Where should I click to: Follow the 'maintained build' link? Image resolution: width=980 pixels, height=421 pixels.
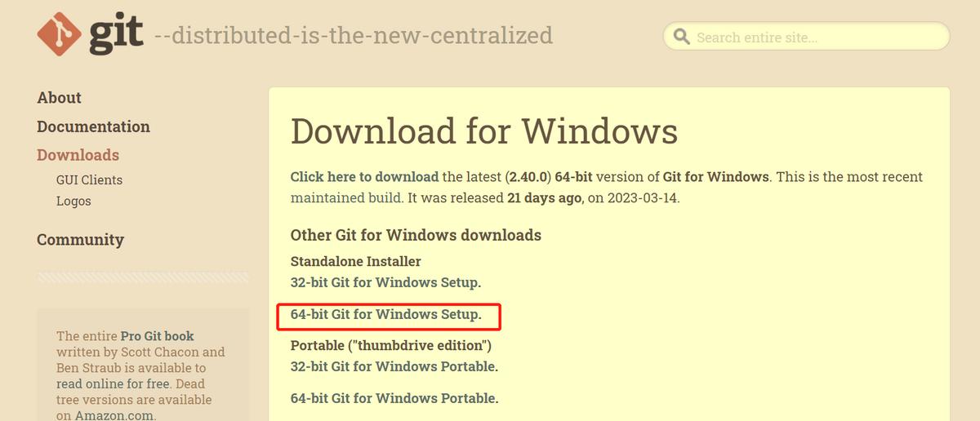pyautogui.click(x=345, y=198)
